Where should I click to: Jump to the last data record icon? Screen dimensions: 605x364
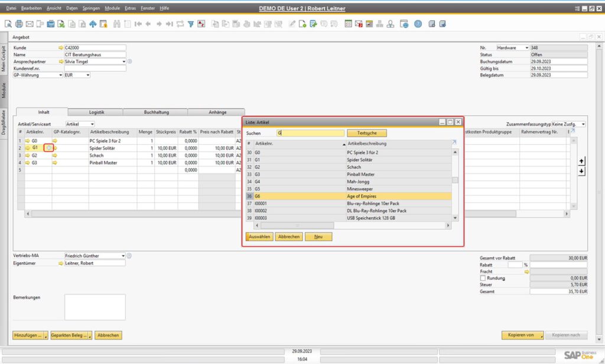point(170,24)
